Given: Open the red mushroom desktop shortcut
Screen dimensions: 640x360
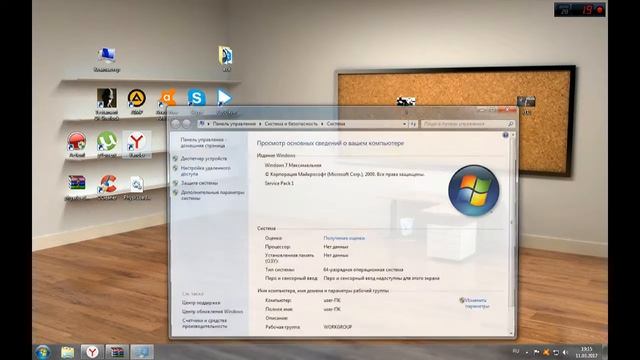Looking at the screenshot, I should point(77,144).
